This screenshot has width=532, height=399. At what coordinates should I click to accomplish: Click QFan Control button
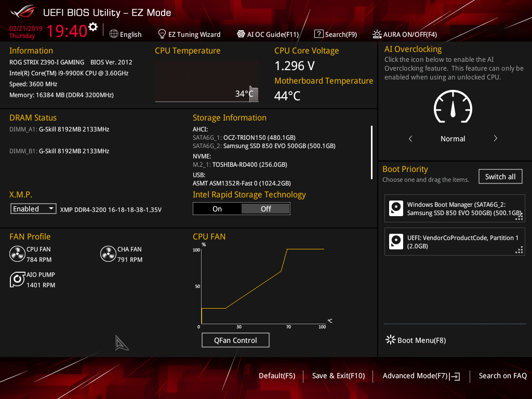(235, 340)
